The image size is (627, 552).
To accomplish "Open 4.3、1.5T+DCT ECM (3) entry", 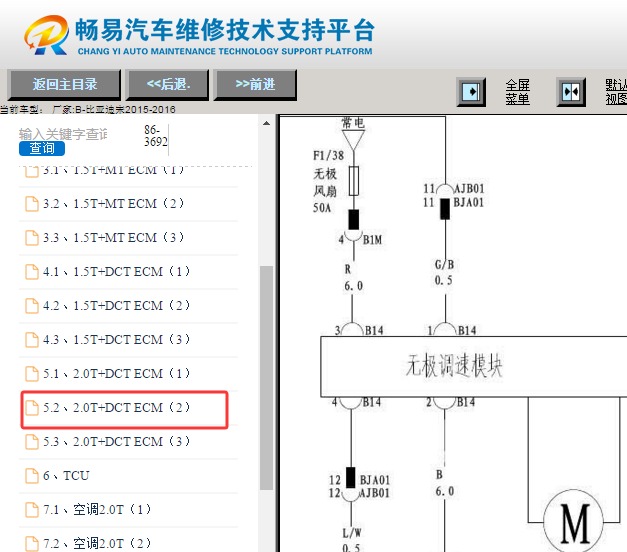I will [129, 340].
